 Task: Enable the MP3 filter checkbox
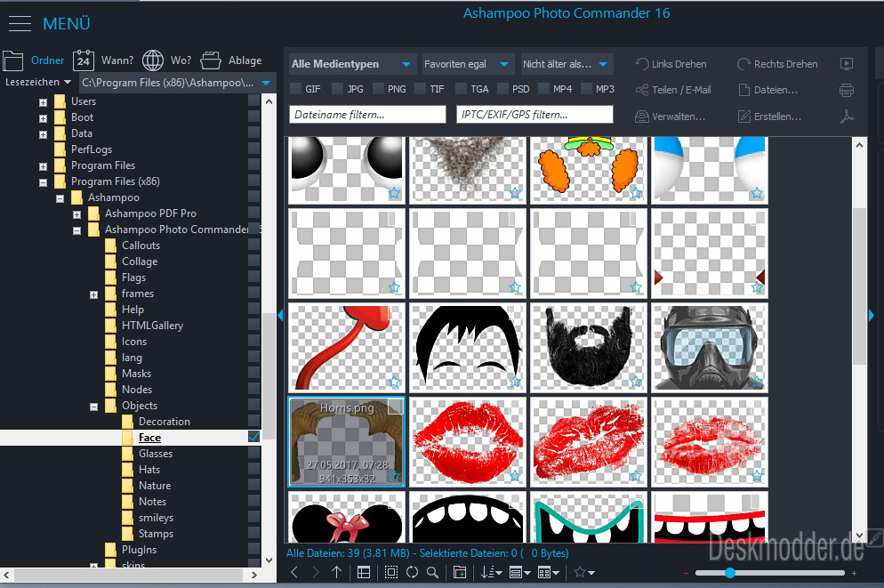586,88
